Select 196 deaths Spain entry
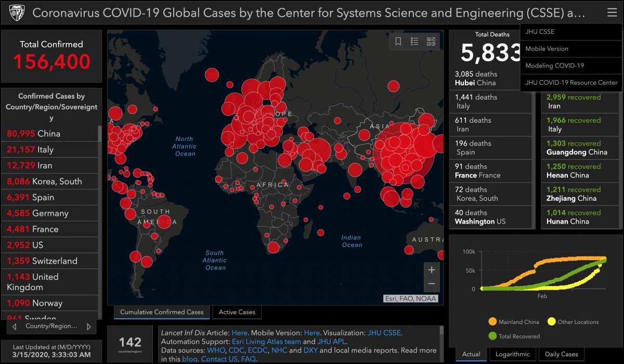This screenshot has height=364, width=624. point(490,148)
